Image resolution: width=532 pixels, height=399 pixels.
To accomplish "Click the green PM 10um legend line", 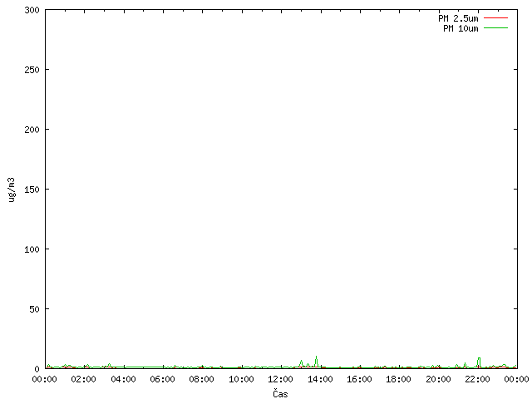I will pos(495,27).
